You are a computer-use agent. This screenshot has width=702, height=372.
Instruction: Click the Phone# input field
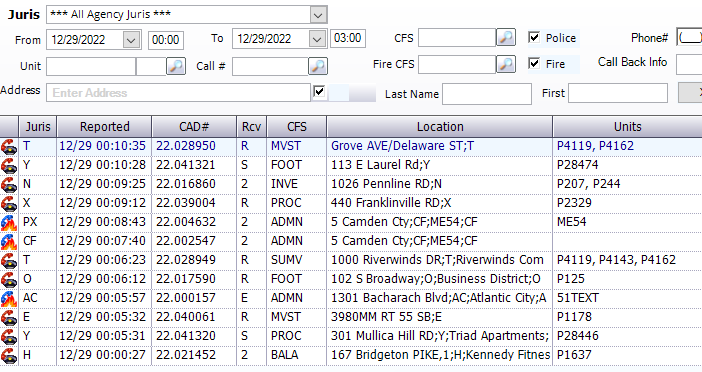coord(689,37)
